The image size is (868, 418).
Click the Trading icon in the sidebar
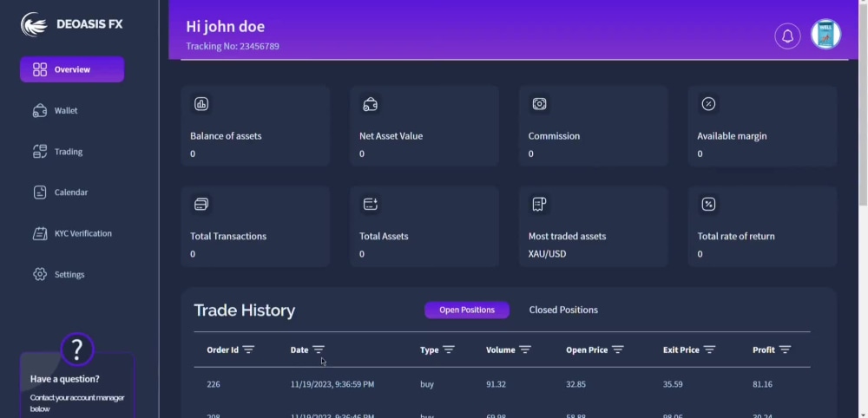(x=40, y=152)
